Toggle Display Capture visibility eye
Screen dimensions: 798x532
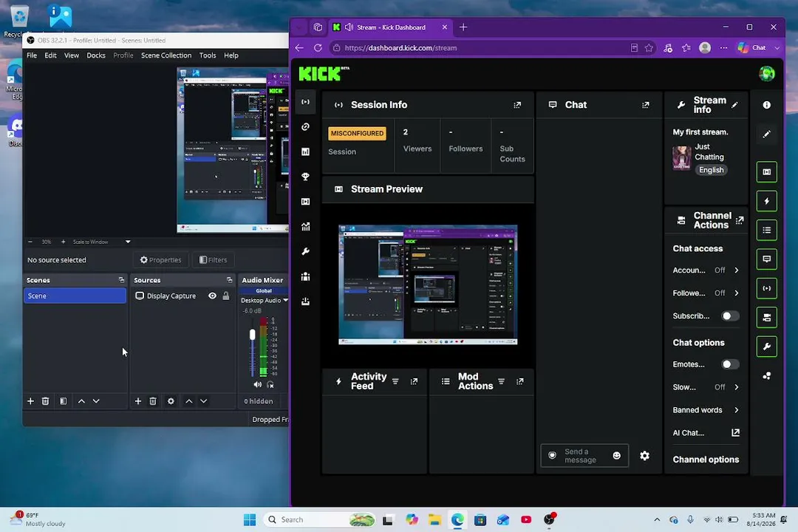[x=212, y=296]
